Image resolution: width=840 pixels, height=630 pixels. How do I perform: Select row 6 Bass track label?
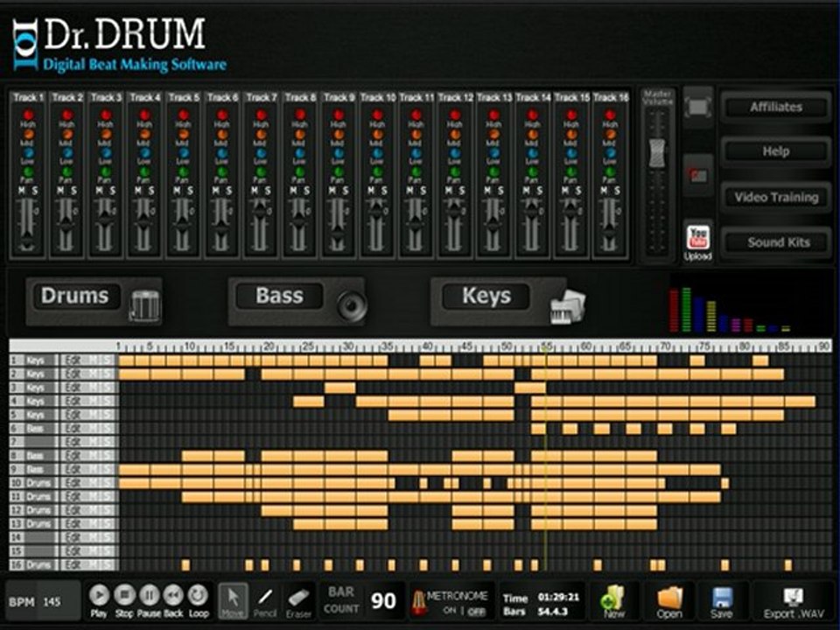(34, 428)
